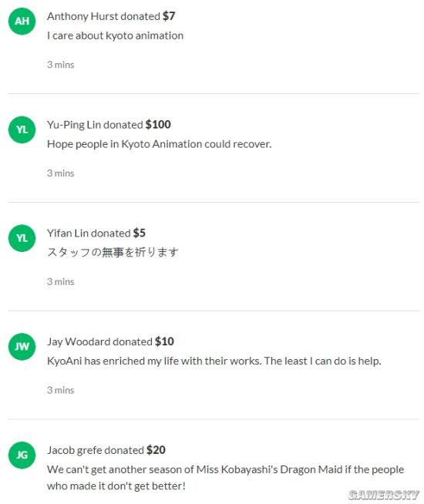The height and width of the screenshot is (504, 424).
Task: Click Jay Woodard's donor name
Action: [79, 341]
